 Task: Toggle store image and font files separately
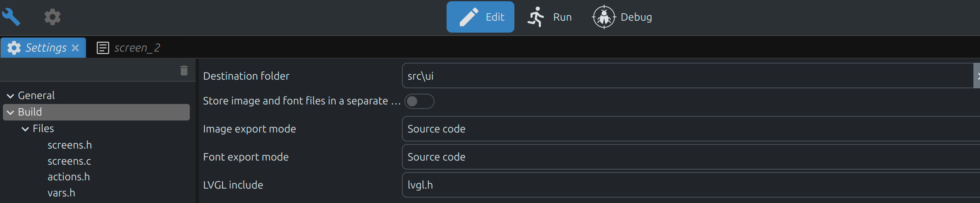click(419, 101)
